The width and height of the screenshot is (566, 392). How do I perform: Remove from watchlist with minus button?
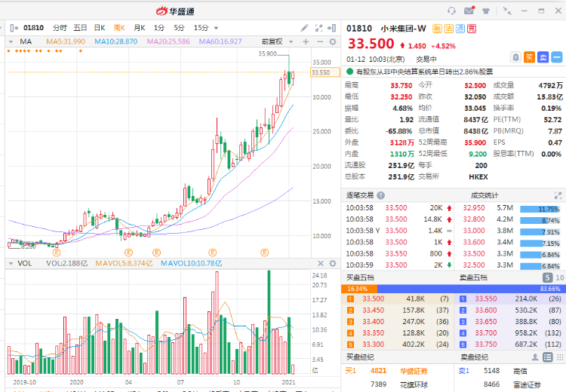coord(557,57)
